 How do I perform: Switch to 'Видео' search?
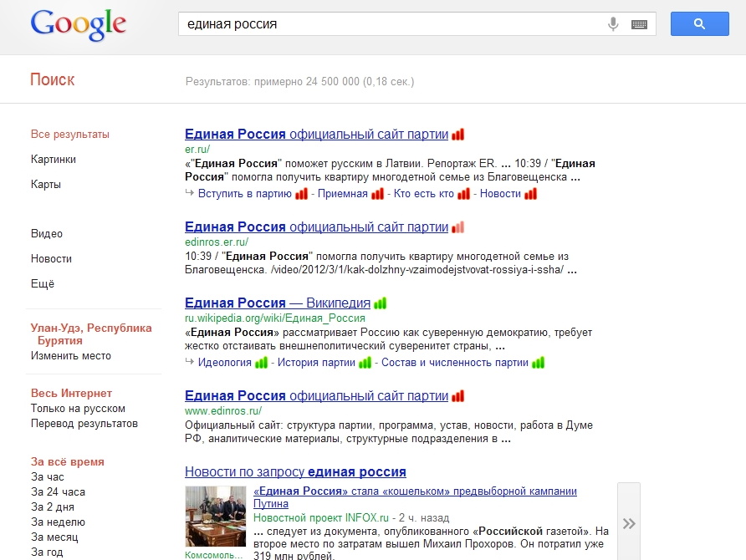47,234
